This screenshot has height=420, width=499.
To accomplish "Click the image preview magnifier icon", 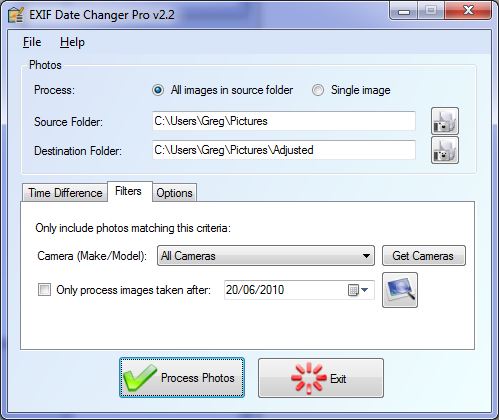I will [400, 290].
